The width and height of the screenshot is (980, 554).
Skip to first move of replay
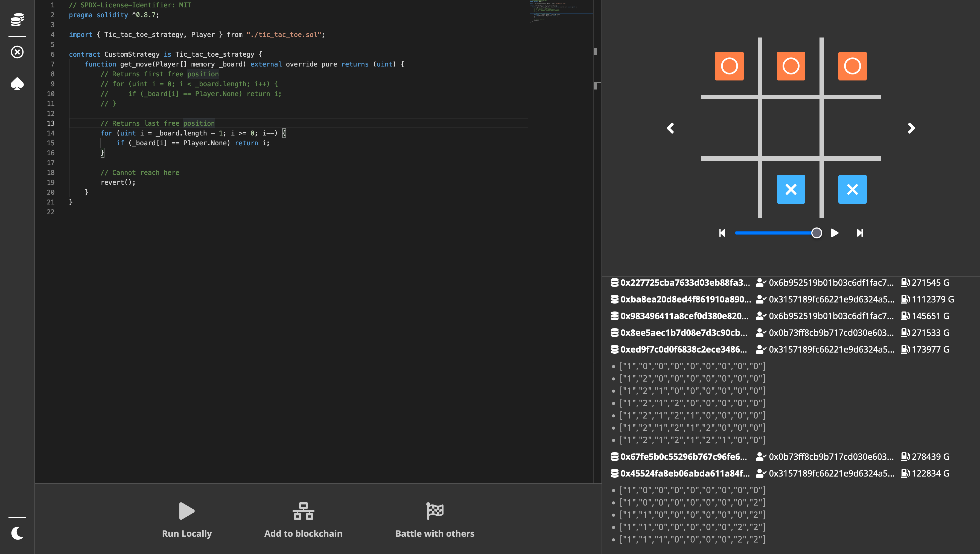722,233
